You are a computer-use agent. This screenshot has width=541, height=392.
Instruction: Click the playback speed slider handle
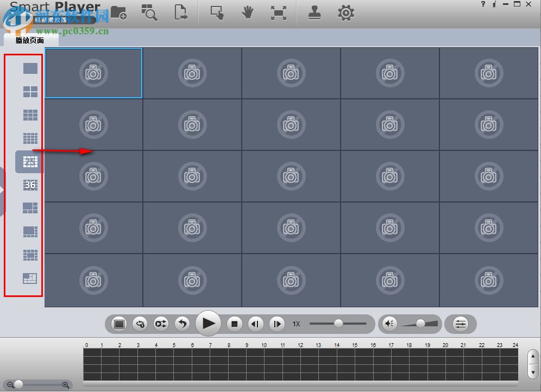tap(338, 324)
